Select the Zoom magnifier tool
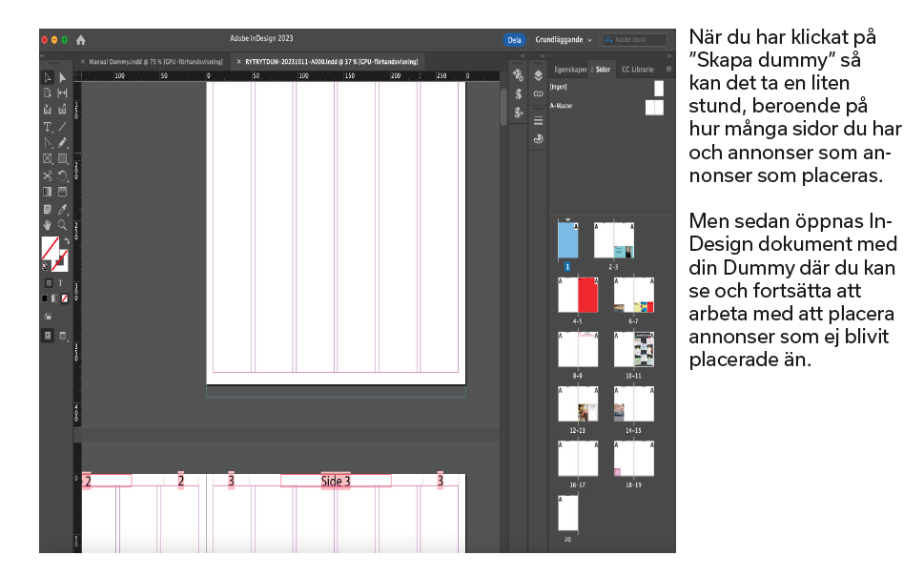924x576 pixels. click(x=63, y=225)
